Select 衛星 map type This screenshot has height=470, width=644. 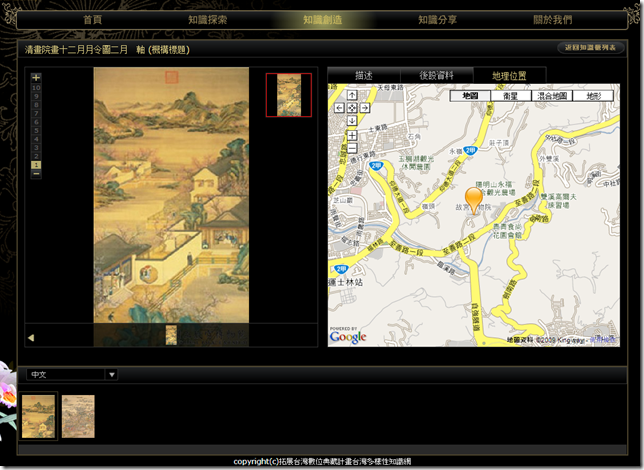[x=511, y=96]
